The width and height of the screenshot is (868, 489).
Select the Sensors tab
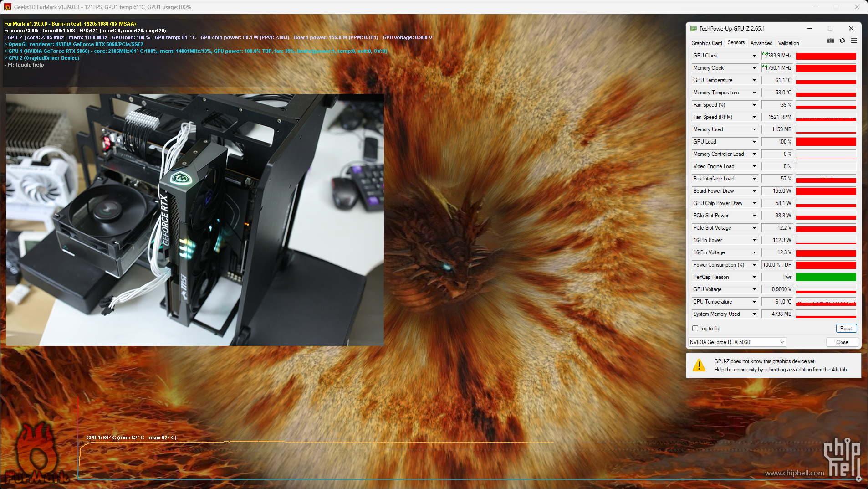click(x=736, y=42)
